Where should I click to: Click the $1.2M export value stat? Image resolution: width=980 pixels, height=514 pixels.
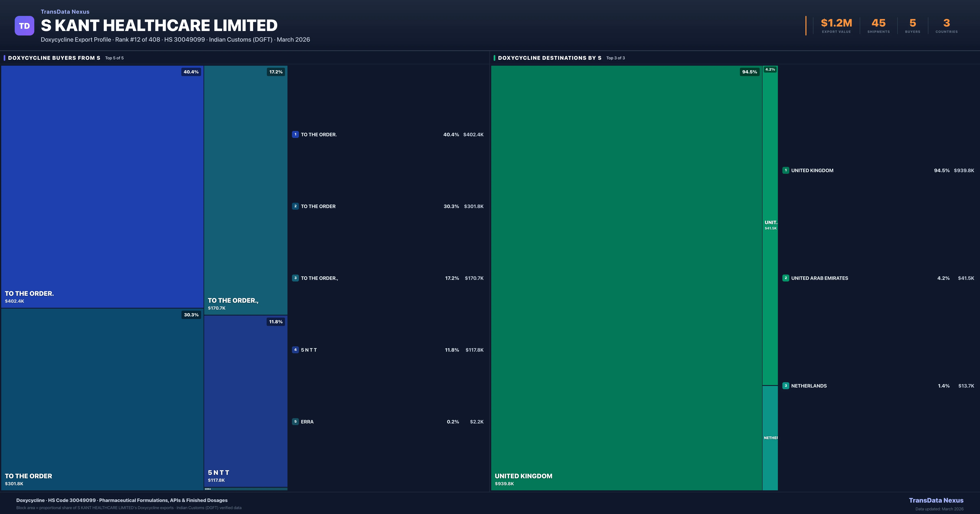tap(836, 23)
